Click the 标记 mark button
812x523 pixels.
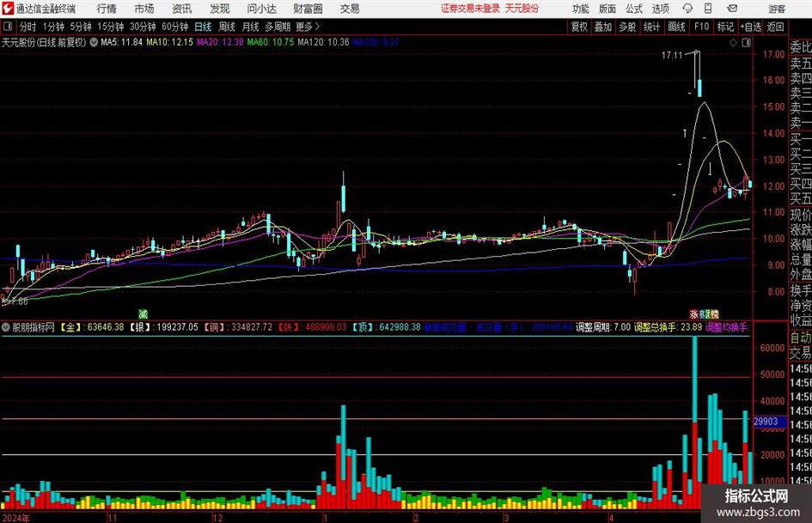point(725,27)
